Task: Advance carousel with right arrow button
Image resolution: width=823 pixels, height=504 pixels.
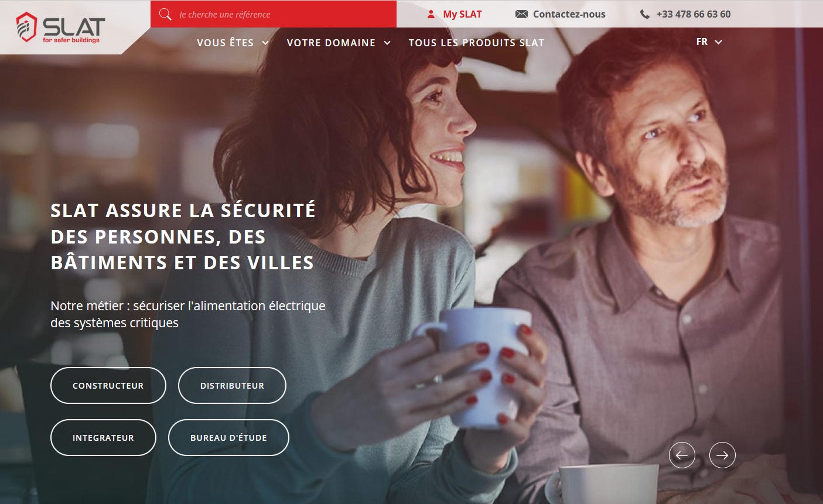Action: click(x=722, y=455)
